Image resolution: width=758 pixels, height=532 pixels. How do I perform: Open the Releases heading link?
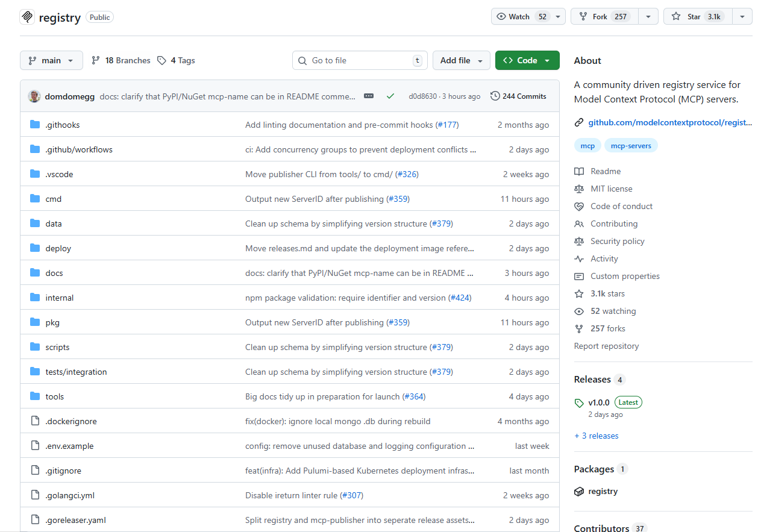tap(600, 380)
